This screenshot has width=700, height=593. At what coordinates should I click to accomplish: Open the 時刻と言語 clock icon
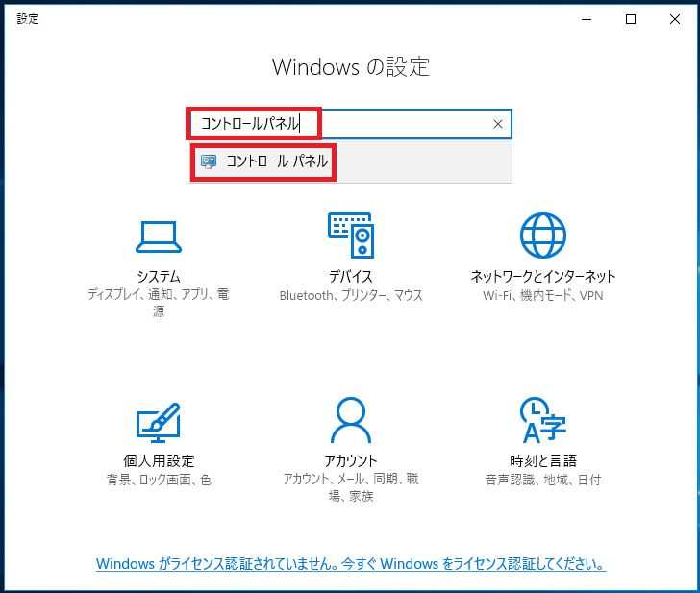click(x=543, y=420)
